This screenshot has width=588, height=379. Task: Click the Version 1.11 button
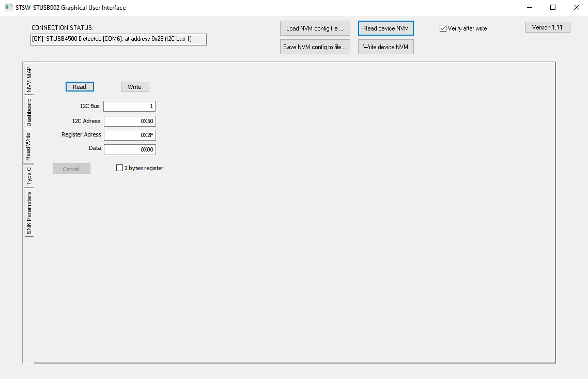(548, 27)
